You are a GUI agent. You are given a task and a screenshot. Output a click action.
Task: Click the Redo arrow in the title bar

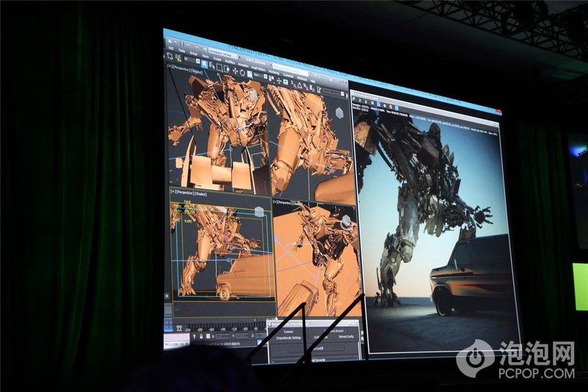196,47
